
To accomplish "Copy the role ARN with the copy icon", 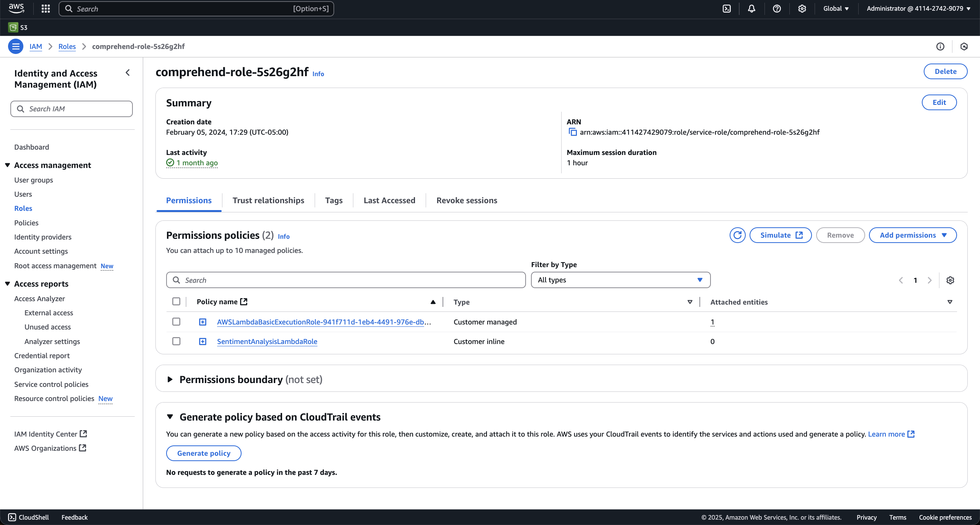I will tap(573, 132).
